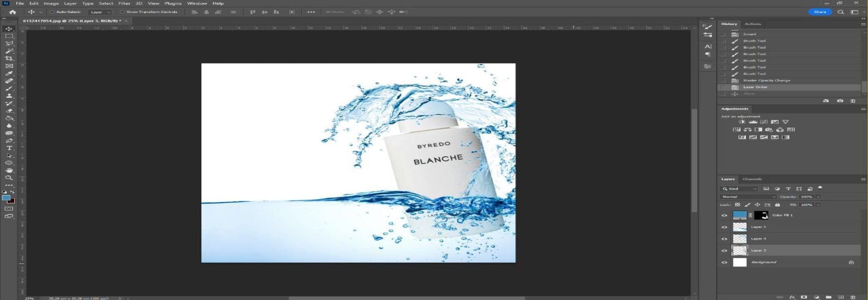Open the File menu
Screen dimensions: 868x300
pyautogui.click(x=20, y=3)
